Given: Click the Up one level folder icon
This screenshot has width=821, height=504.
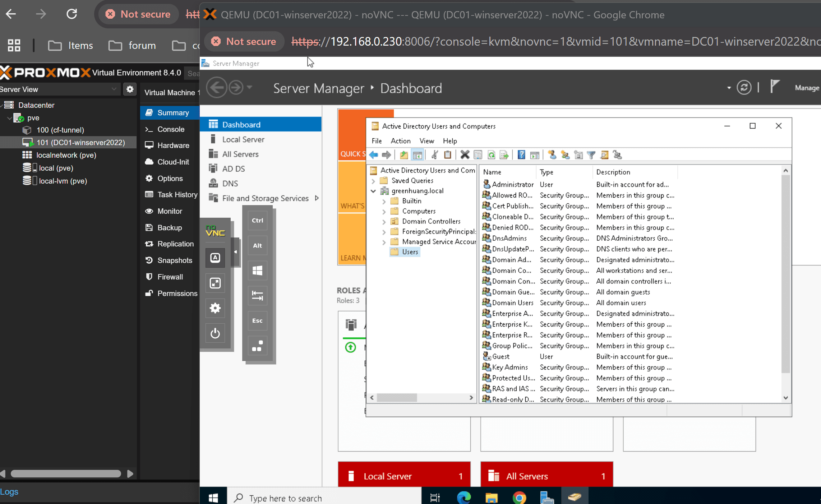Looking at the screenshot, I should click(x=404, y=155).
